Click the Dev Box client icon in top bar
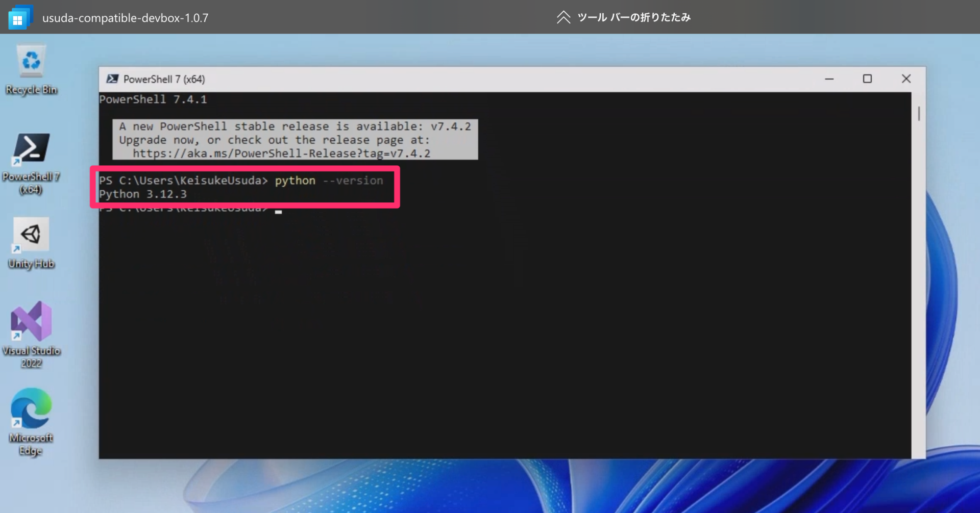 20,17
